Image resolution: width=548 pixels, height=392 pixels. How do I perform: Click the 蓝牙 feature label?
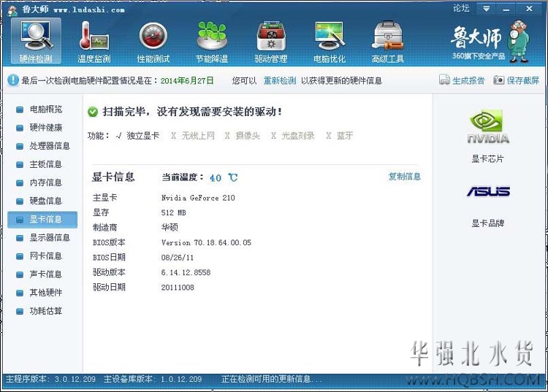coord(345,136)
